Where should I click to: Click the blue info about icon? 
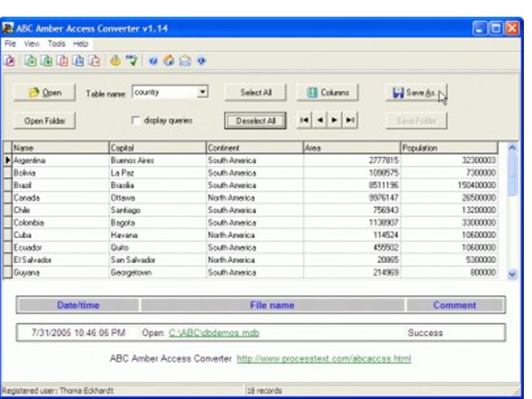click(x=202, y=61)
